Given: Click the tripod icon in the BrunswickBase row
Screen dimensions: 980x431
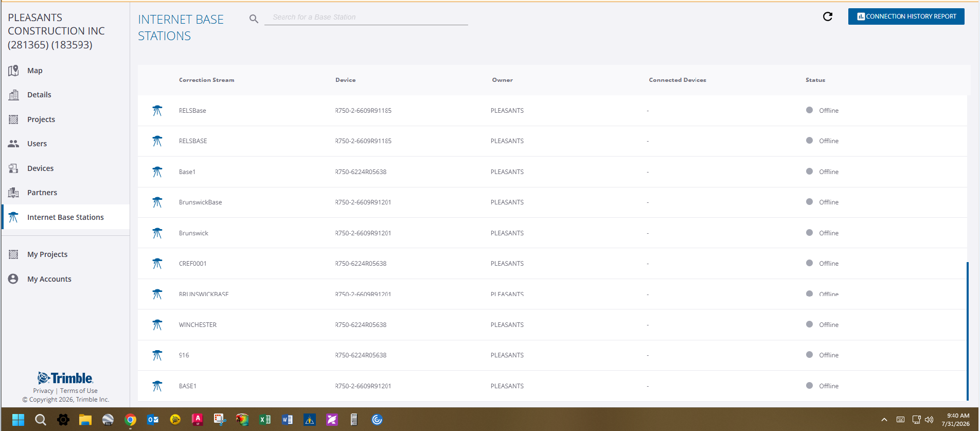Looking at the screenshot, I should click(x=157, y=202).
